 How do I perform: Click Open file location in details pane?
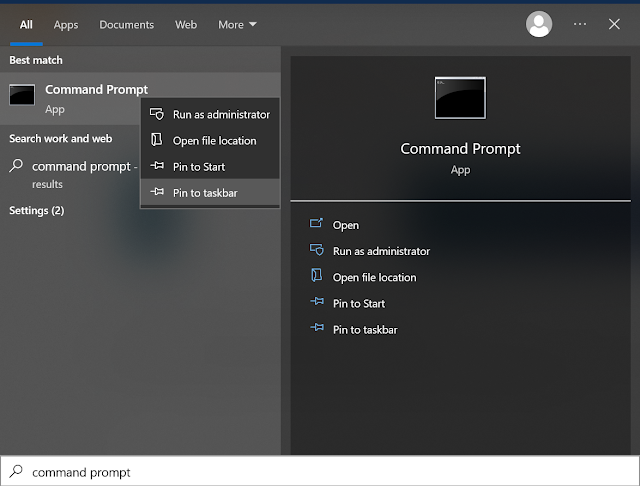tap(374, 277)
